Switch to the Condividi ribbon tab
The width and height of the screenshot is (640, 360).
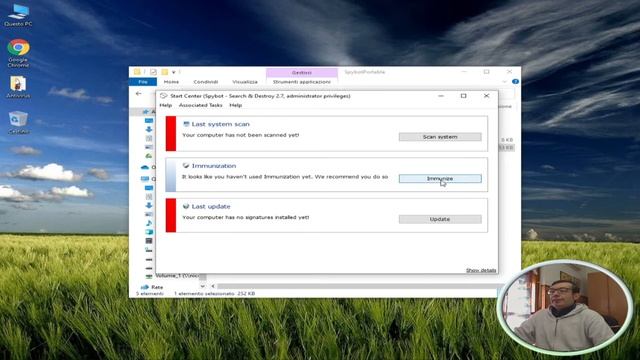click(x=206, y=82)
